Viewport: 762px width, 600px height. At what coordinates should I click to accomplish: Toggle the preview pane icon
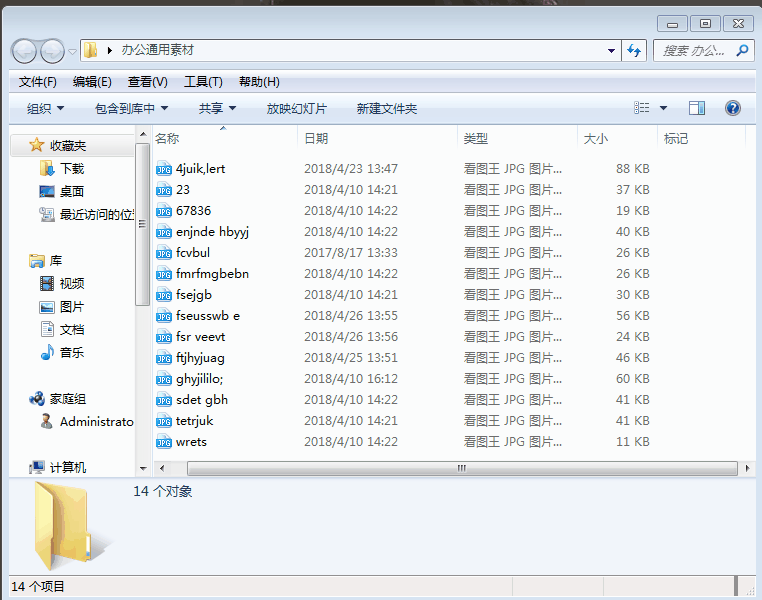[x=697, y=108]
